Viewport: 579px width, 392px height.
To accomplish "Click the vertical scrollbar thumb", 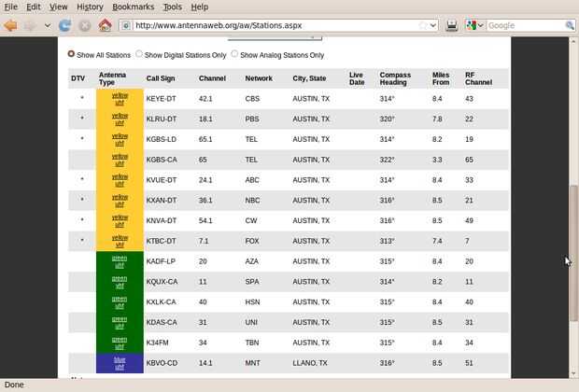I will [573, 253].
